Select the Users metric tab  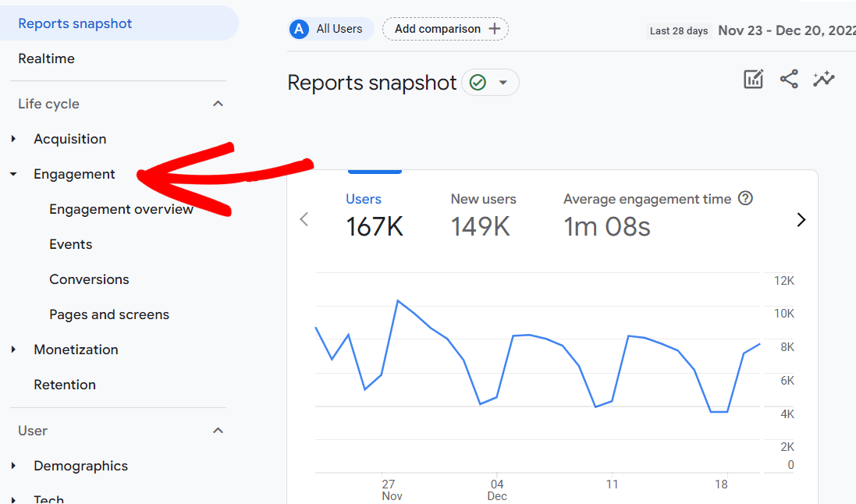(364, 199)
